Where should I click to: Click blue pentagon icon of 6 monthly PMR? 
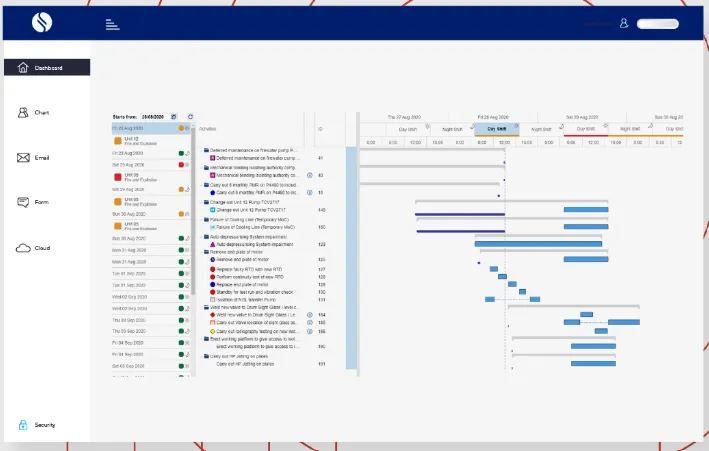click(213, 193)
